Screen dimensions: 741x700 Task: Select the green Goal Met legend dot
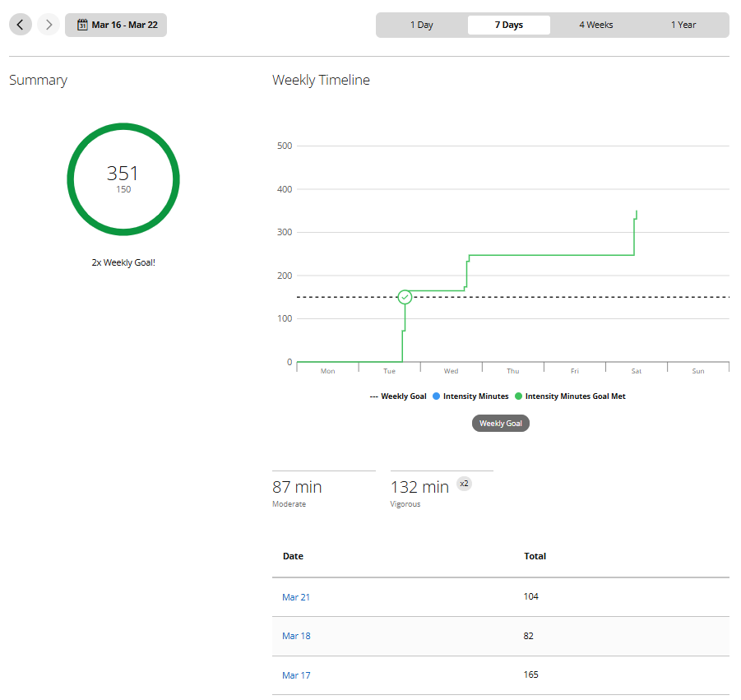(517, 396)
